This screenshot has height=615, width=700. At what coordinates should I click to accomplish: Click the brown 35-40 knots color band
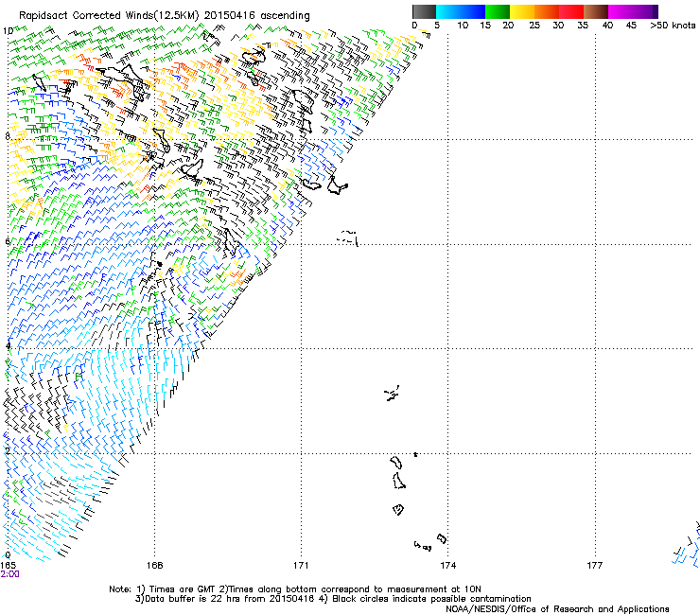(x=596, y=11)
